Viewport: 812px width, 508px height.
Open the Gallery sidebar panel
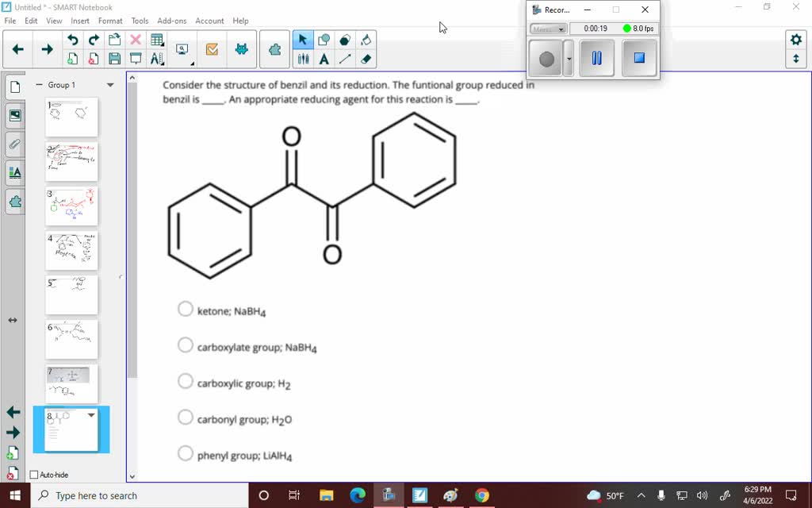coord(13,115)
